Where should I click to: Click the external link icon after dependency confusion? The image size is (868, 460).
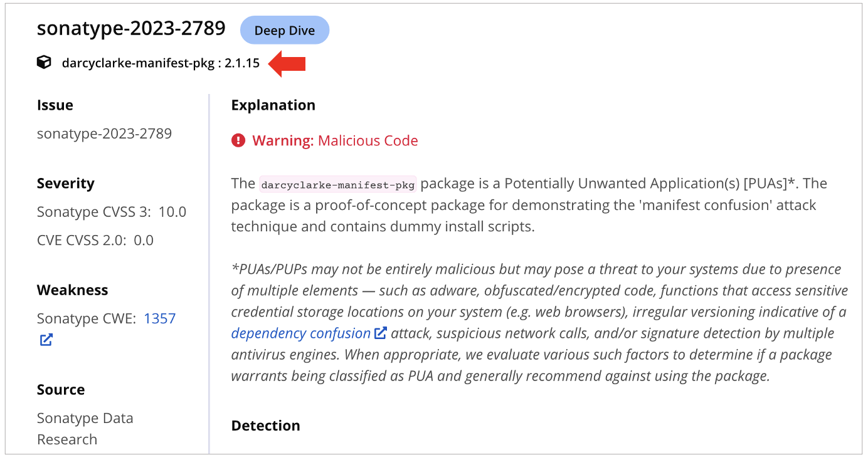[381, 333]
